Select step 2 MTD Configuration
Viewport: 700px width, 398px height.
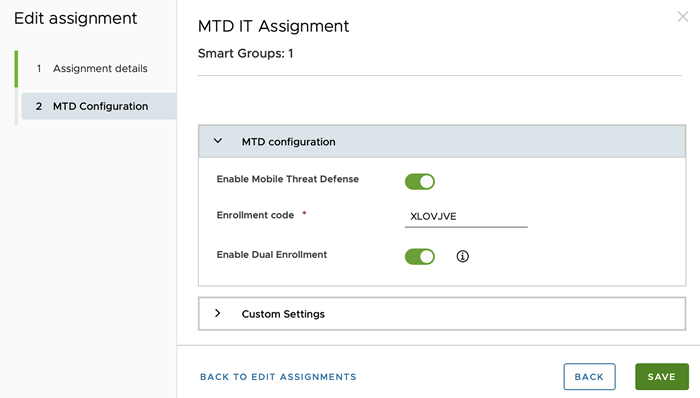click(x=99, y=106)
